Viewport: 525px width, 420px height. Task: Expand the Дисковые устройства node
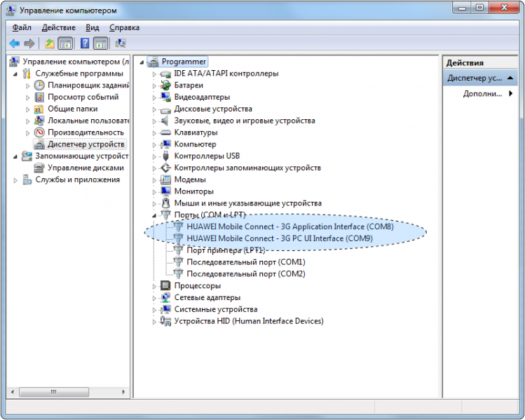[154, 109]
